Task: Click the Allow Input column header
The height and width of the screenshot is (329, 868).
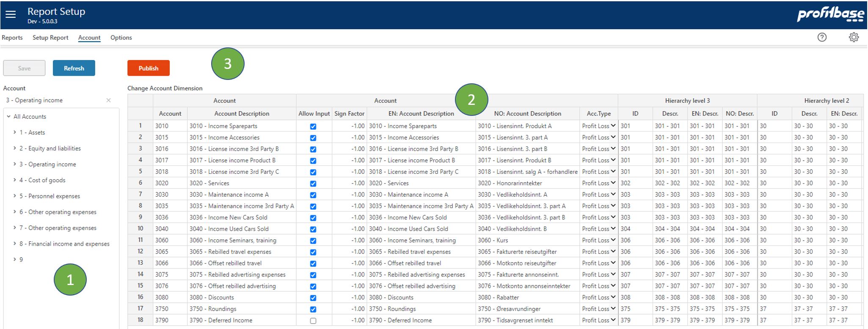Action: point(314,114)
